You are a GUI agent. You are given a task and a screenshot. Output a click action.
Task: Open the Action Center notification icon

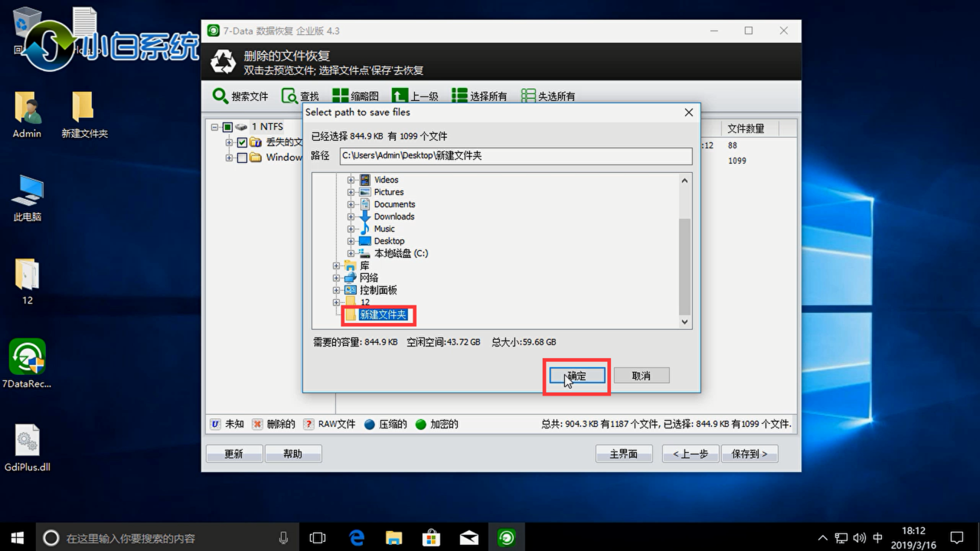tap(956, 538)
